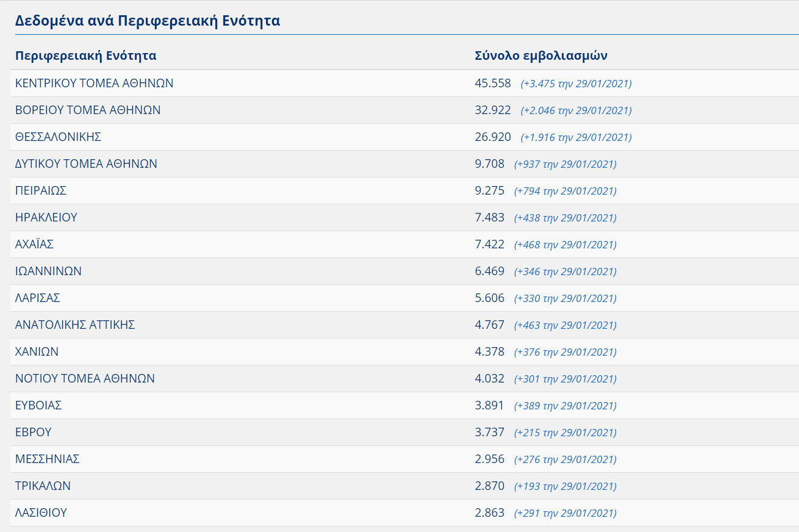Click the ΘΕΣΣΑΛΟΝΙΚΗΣ region name

click(x=58, y=137)
